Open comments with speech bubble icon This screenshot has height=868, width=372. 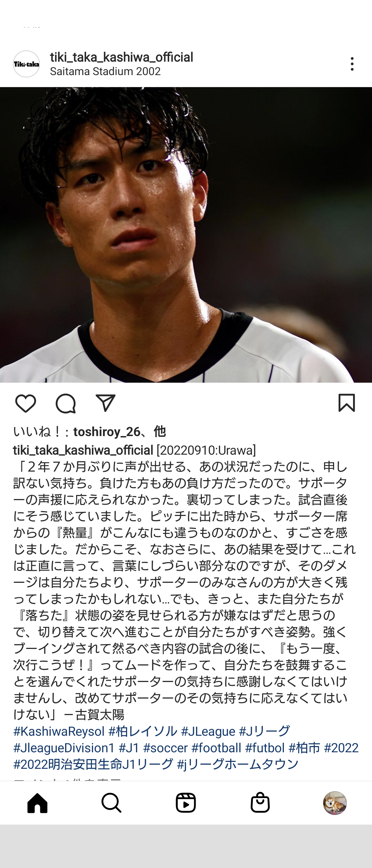tap(65, 403)
